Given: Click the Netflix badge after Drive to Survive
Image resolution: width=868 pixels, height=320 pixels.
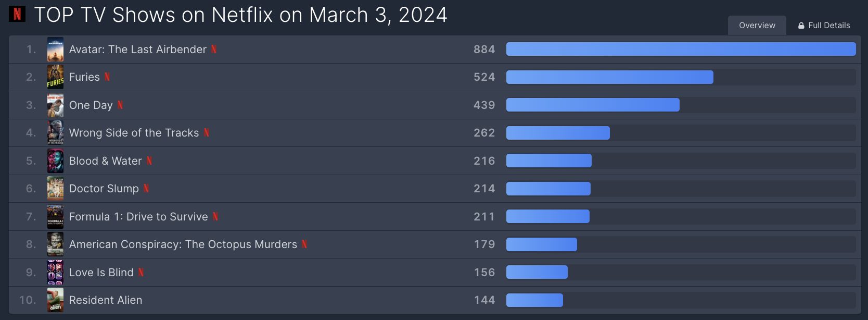Looking at the screenshot, I should [215, 216].
